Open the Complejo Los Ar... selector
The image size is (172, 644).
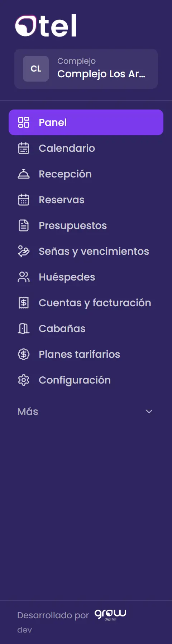(x=86, y=69)
